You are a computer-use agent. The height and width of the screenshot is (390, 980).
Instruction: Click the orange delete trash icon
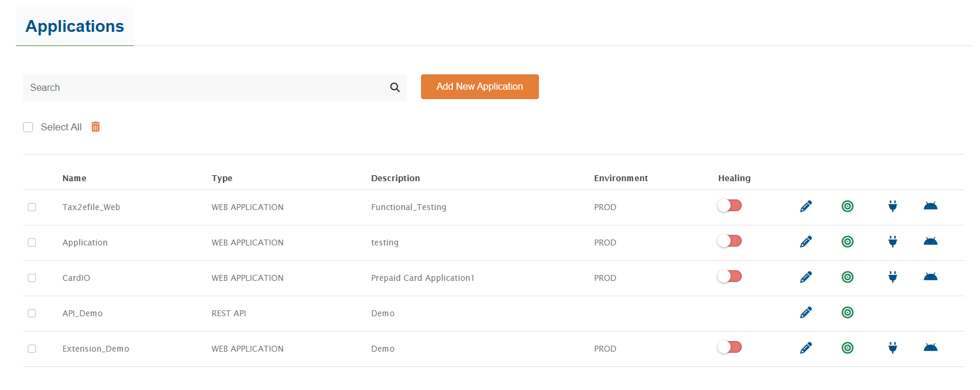click(96, 127)
